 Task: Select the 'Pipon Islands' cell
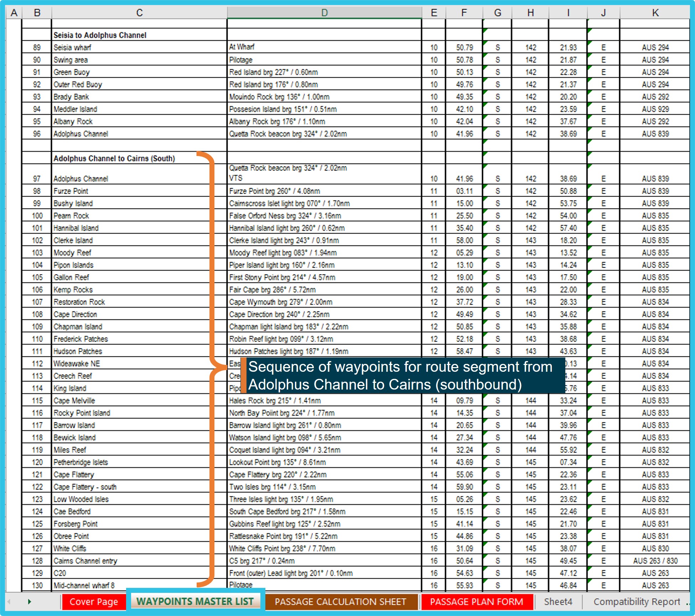[x=139, y=265]
